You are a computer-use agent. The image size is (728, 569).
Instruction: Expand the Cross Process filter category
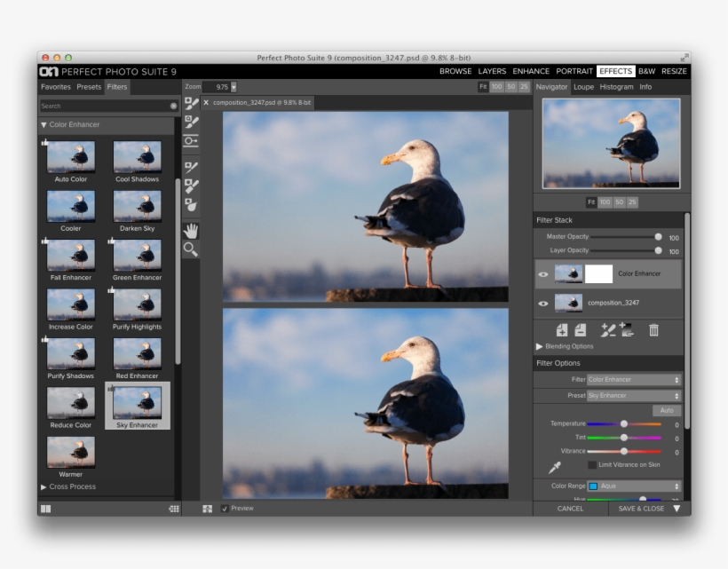72,486
